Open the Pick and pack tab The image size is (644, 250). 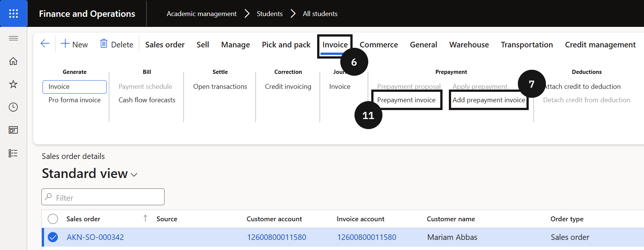(286, 45)
